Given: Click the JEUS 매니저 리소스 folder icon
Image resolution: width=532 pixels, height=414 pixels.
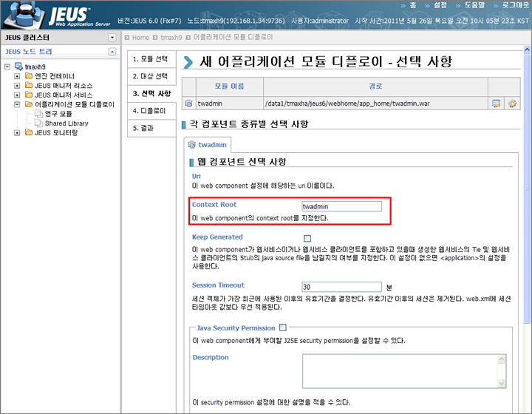Looking at the screenshot, I should point(29,85).
